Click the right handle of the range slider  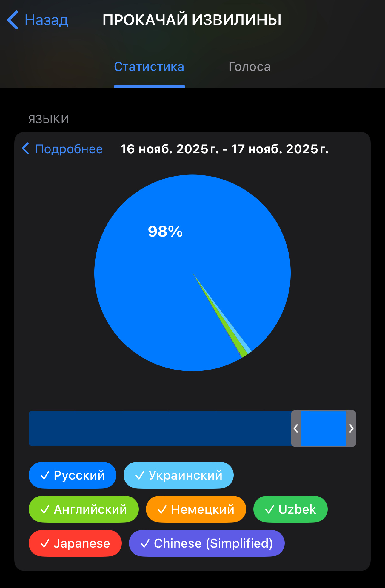coord(351,428)
